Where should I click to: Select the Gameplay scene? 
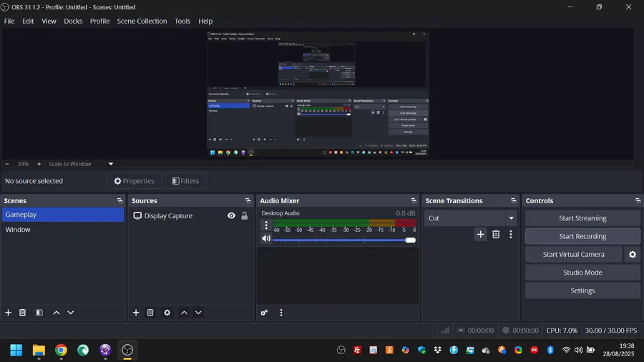[x=62, y=215]
